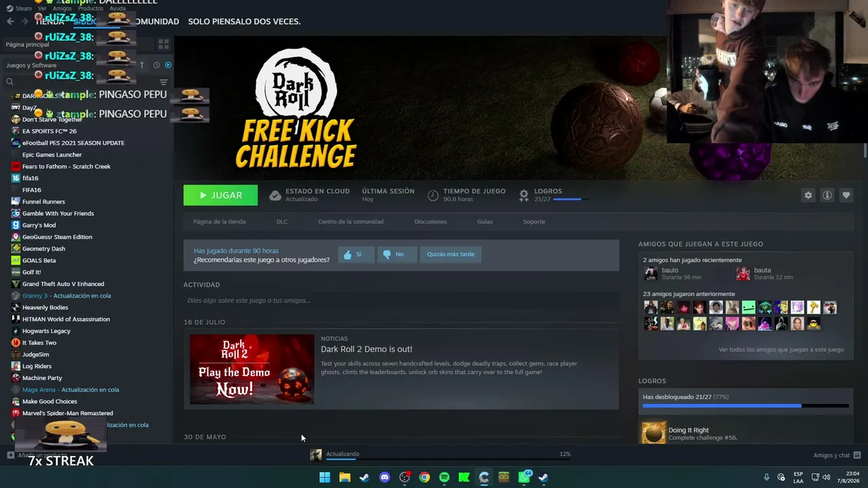This screenshot has height=488, width=868.
Task: Open the Discusiones tab
Action: [x=431, y=222]
